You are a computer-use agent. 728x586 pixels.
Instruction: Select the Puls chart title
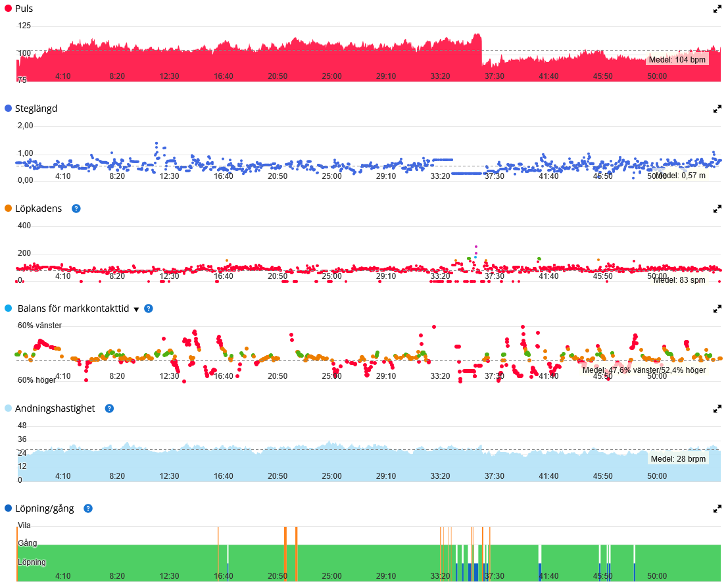coord(24,9)
